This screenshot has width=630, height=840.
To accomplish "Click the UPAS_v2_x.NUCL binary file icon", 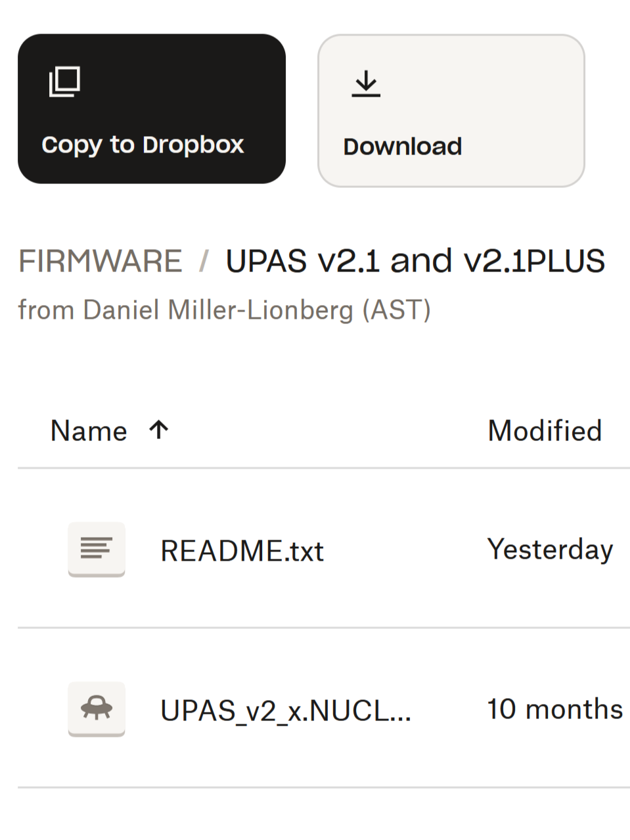I will (x=96, y=709).
